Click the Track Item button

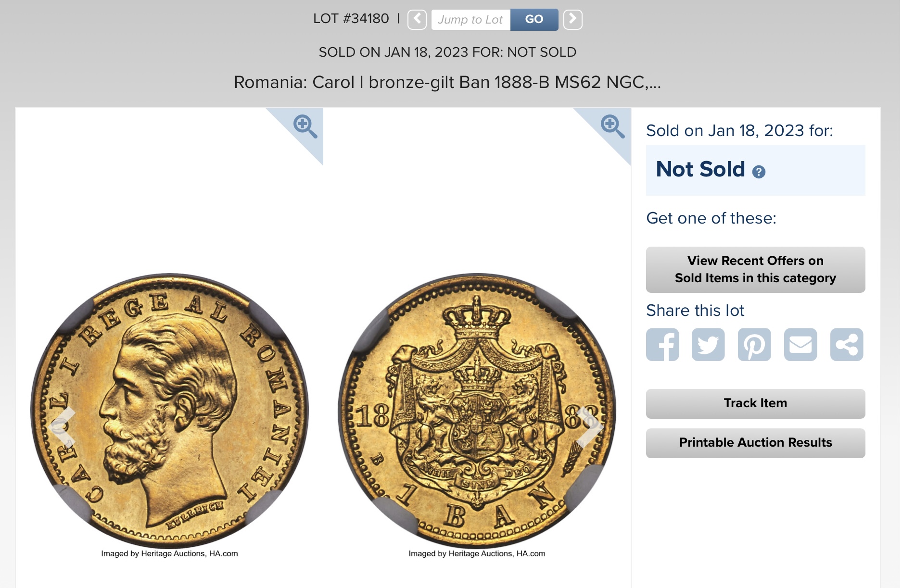[x=755, y=403]
